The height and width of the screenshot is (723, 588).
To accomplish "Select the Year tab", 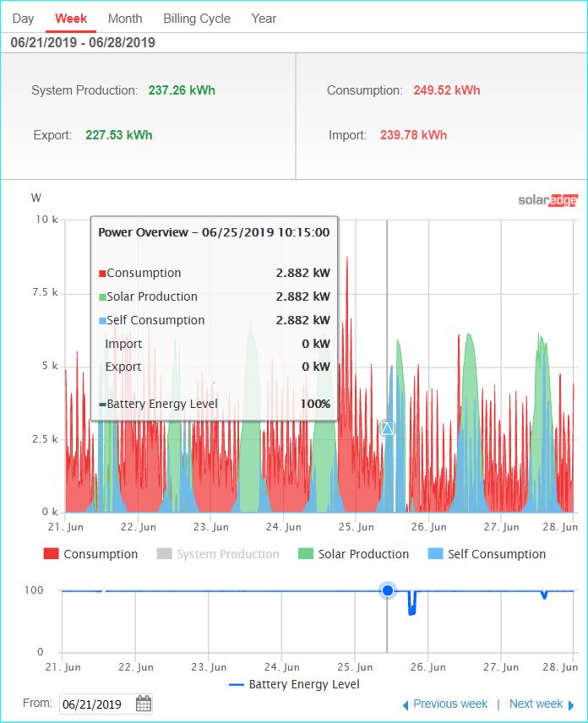I will pyautogui.click(x=264, y=19).
